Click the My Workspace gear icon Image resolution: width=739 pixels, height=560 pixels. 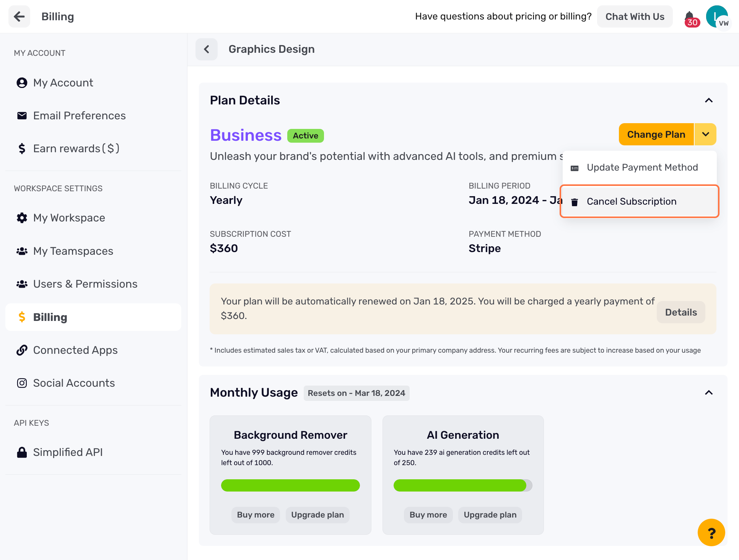point(22,218)
